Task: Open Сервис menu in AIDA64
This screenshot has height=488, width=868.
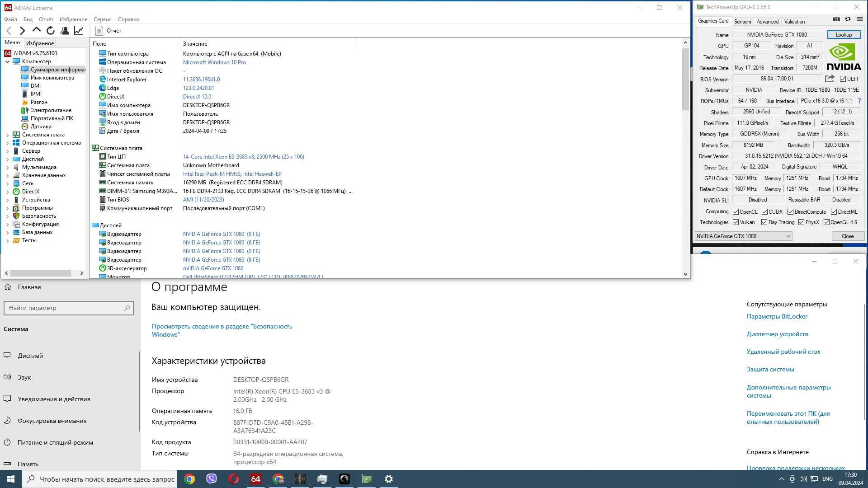Action: (103, 19)
